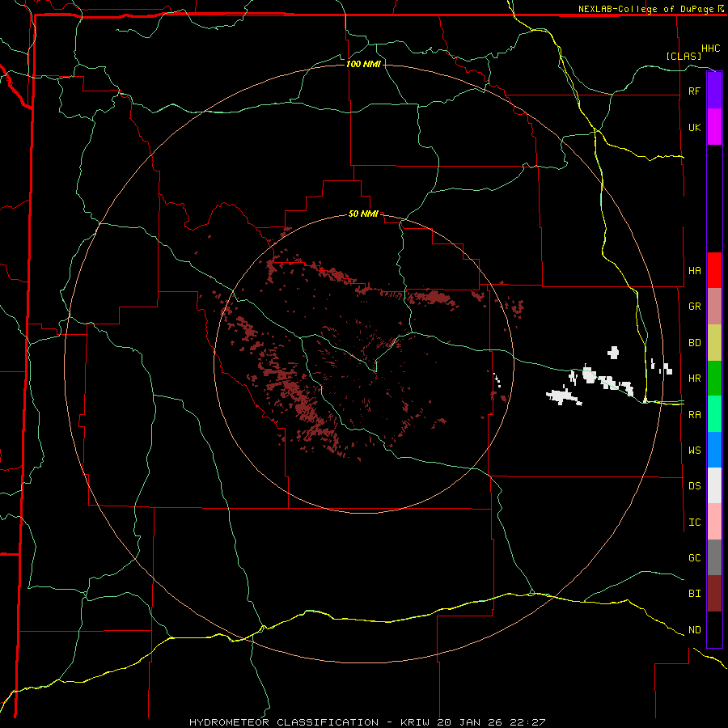The height and width of the screenshot is (728, 728).
Task: Click the 50 NMI range ring label
Action: tap(363, 214)
